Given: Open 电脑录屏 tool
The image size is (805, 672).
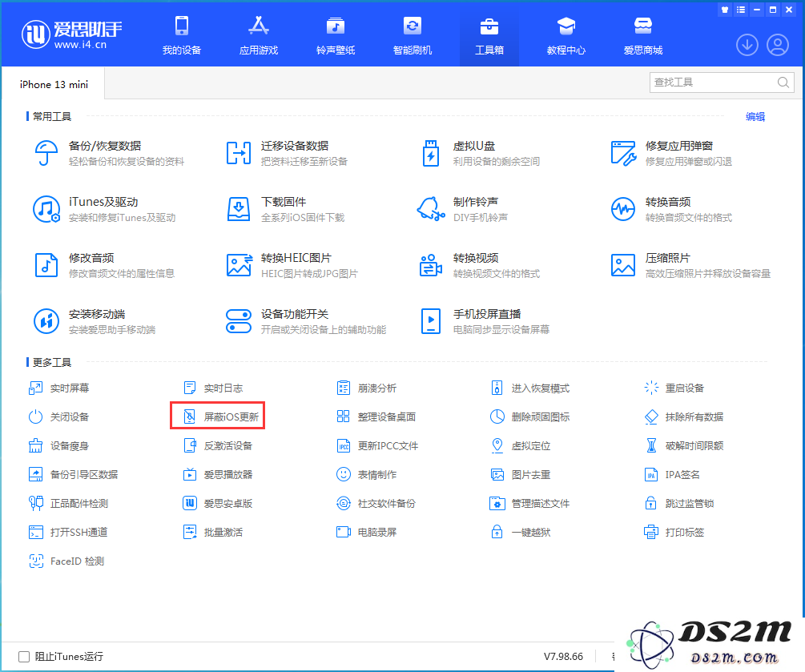Looking at the screenshot, I should [367, 532].
